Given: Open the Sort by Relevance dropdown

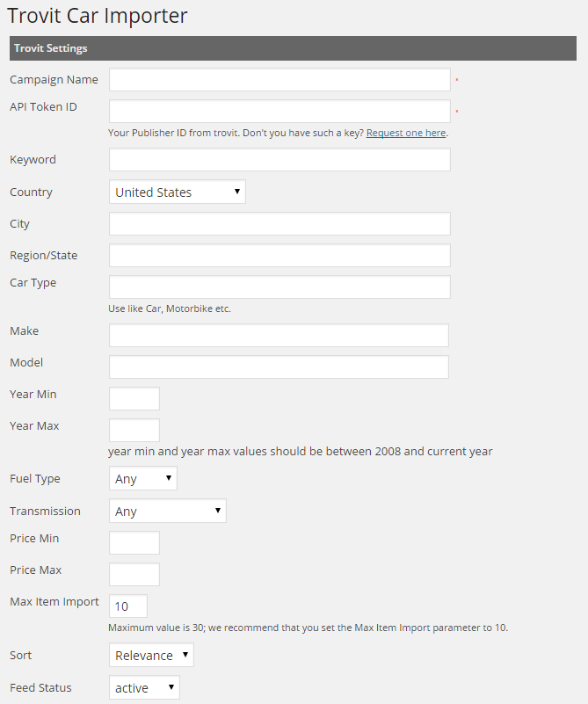Looking at the screenshot, I should [151, 656].
